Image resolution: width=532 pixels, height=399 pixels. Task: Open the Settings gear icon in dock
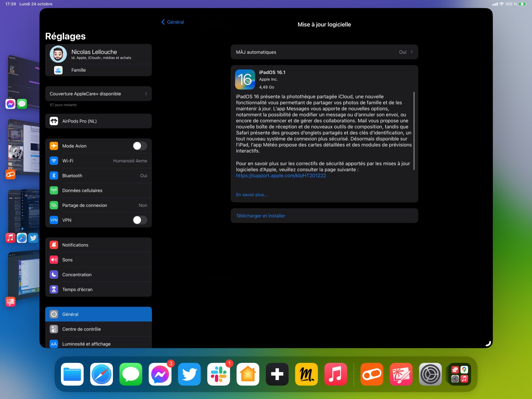(430, 374)
